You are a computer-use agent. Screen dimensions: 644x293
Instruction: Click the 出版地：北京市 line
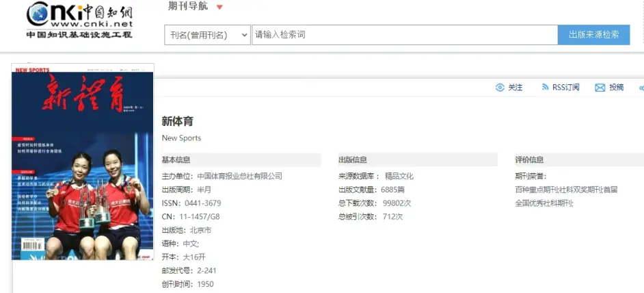pyautogui.click(x=187, y=231)
